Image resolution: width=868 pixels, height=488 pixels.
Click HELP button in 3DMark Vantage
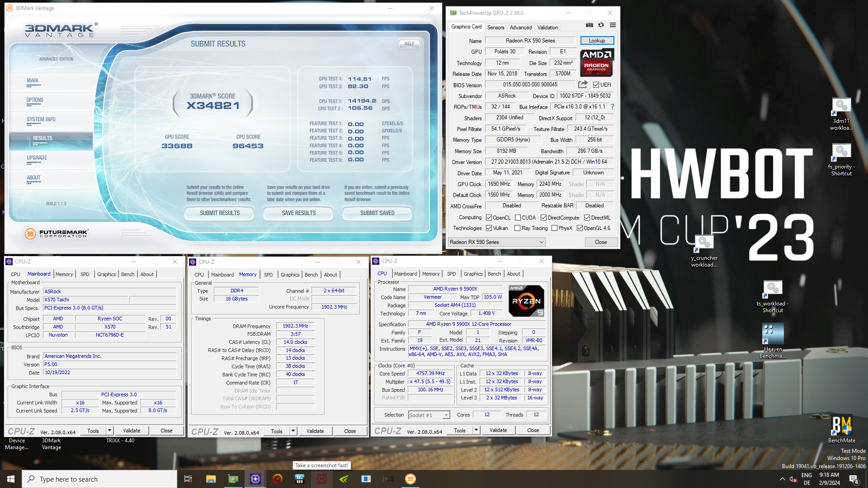coord(409,44)
